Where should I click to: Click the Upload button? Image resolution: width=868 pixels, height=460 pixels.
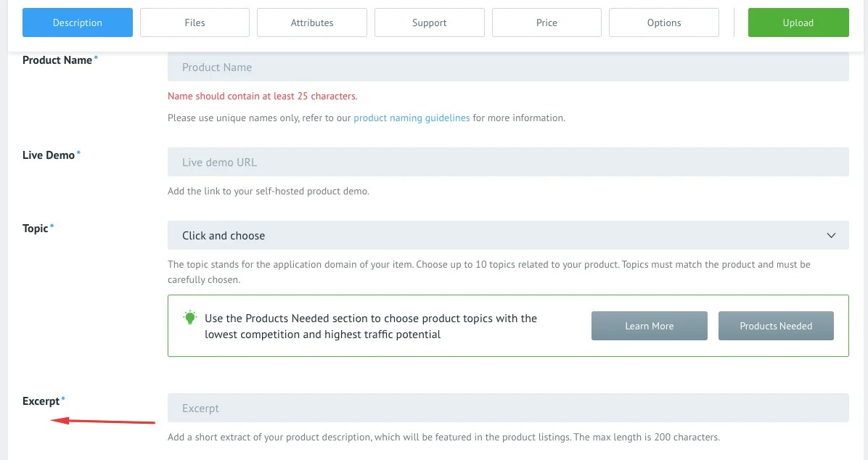pos(798,22)
